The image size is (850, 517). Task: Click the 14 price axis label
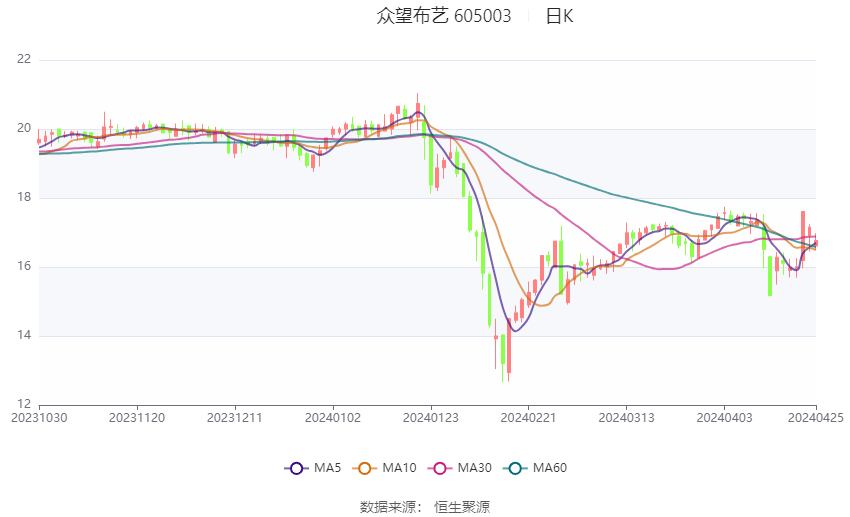[24, 335]
